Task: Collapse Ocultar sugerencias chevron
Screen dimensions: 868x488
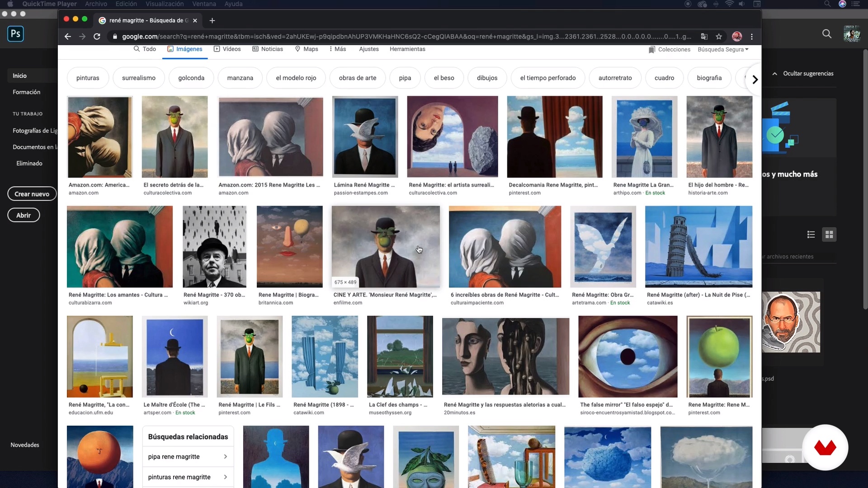Action: point(774,74)
